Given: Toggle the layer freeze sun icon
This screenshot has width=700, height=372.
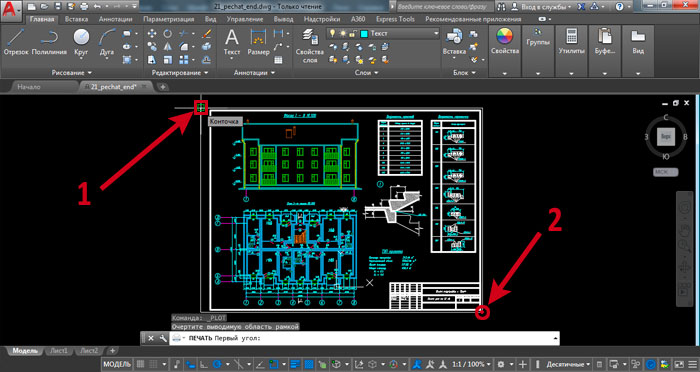Looking at the screenshot, I should pyautogui.click(x=342, y=33).
